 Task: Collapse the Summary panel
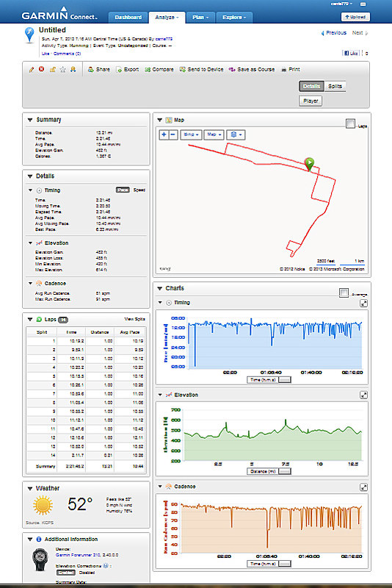[30, 120]
